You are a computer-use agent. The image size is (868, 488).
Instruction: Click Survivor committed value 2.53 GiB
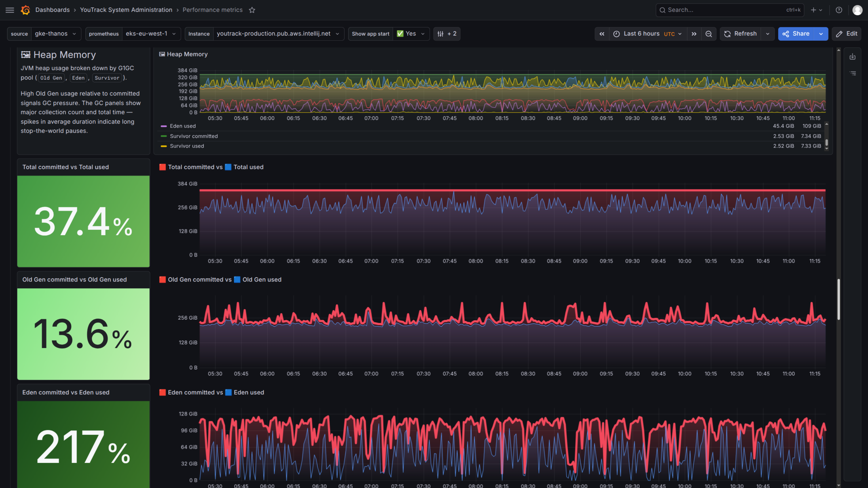[783, 136]
